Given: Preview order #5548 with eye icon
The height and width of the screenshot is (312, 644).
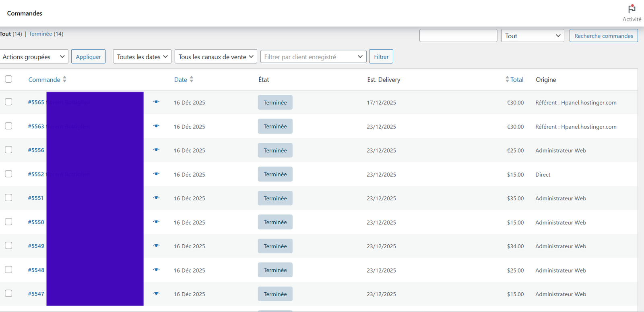Looking at the screenshot, I should coord(156,270).
